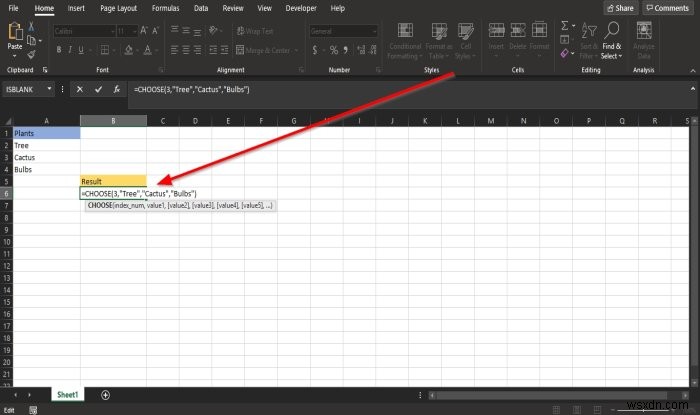Open the font name dropdown
The width and height of the screenshot is (700, 415).
112,31
